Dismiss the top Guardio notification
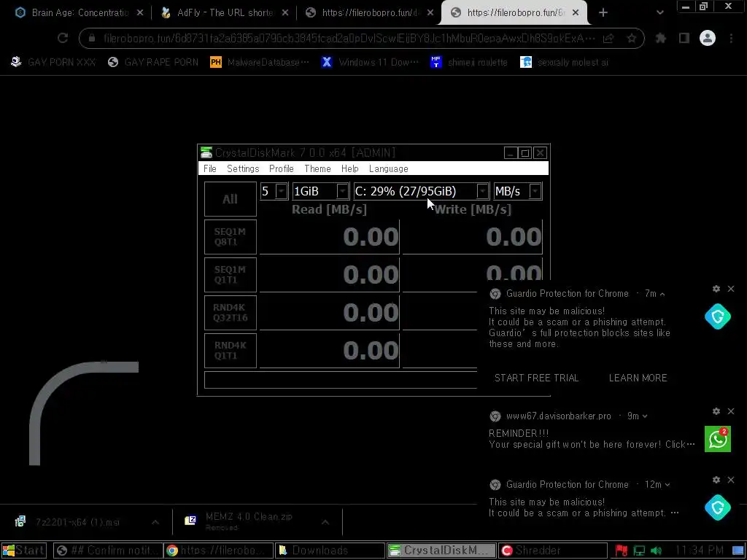Image resolution: width=747 pixels, height=560 pixels. [731, 289]
